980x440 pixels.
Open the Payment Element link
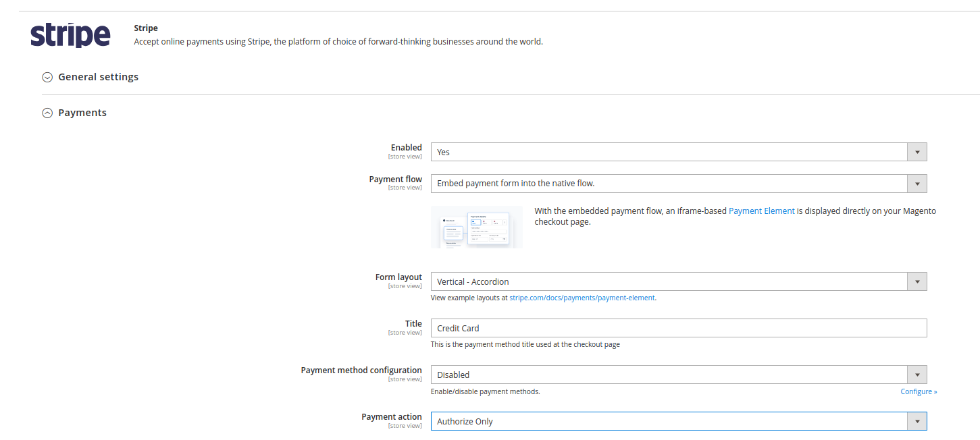[761, 211]
